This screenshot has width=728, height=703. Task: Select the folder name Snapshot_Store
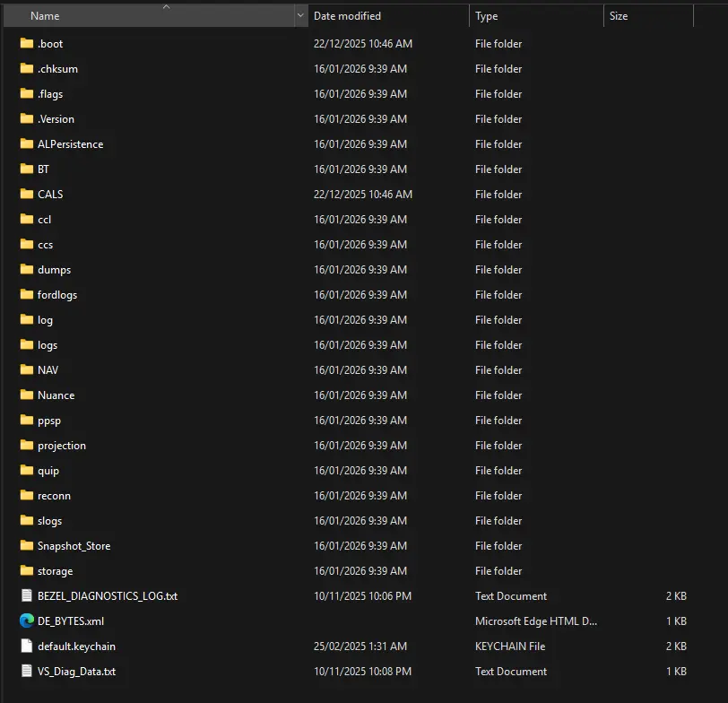[x=74, y=545]
